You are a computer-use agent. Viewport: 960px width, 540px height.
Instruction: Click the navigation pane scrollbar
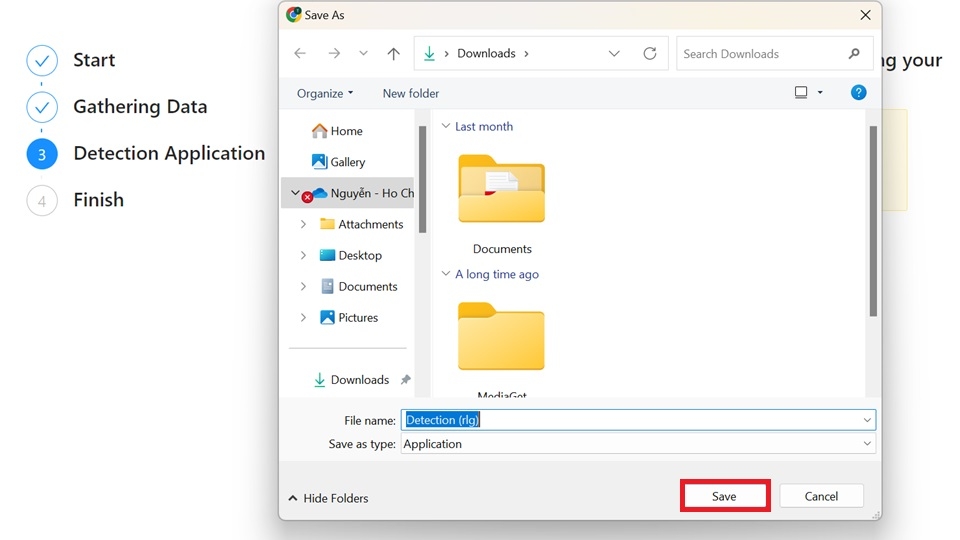point(422,179)
